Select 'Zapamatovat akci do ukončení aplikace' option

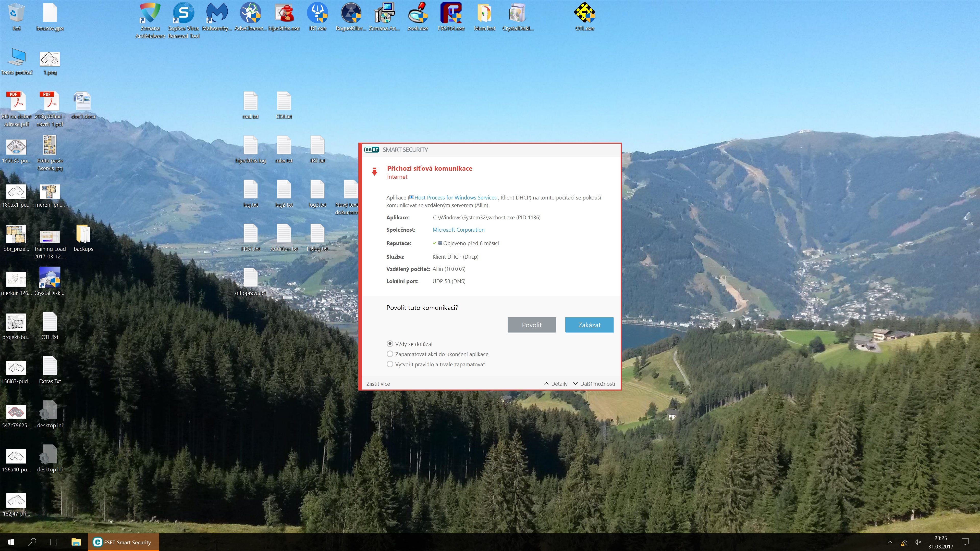390,354
